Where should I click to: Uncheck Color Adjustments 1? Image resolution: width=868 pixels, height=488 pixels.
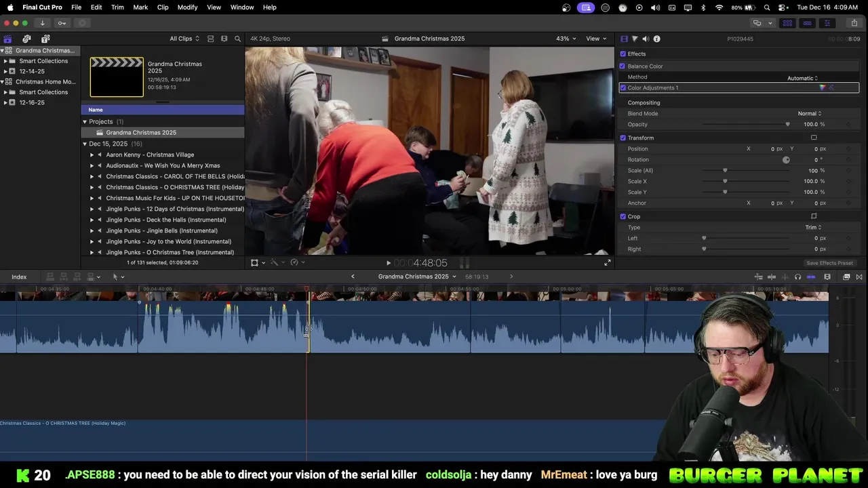(x=623, y=87)
